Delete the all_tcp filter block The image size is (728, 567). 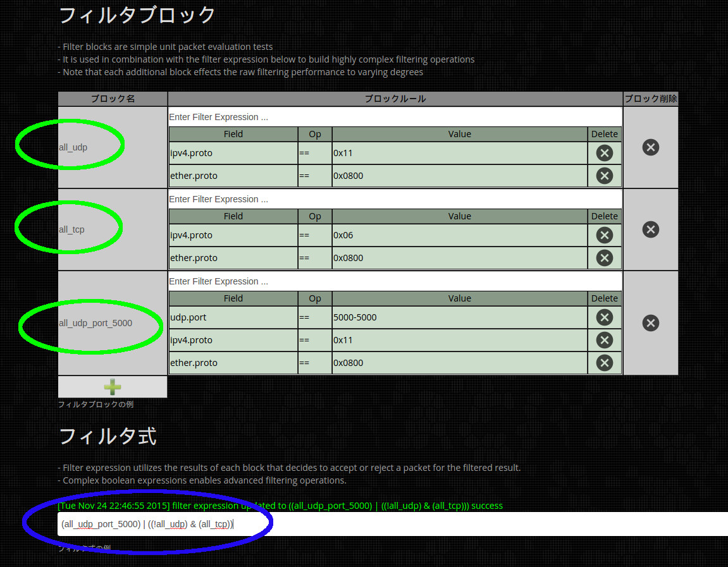pyautogui.click(x=650, y=229)
